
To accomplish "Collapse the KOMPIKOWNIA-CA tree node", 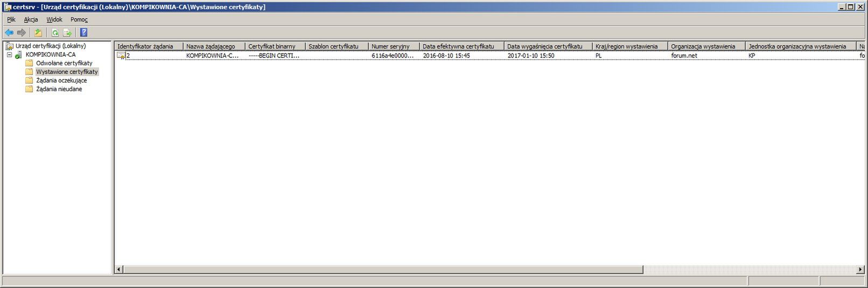I will pos(9,55).
